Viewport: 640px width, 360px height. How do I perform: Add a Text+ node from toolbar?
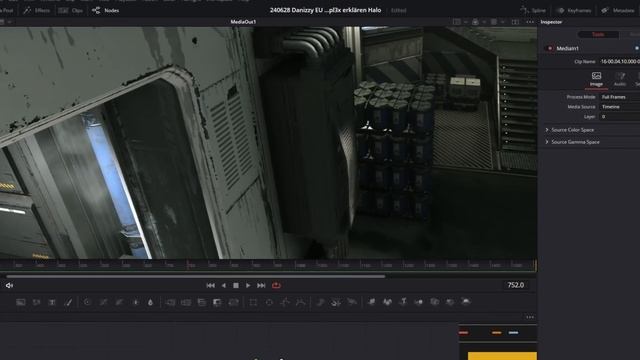52,302
